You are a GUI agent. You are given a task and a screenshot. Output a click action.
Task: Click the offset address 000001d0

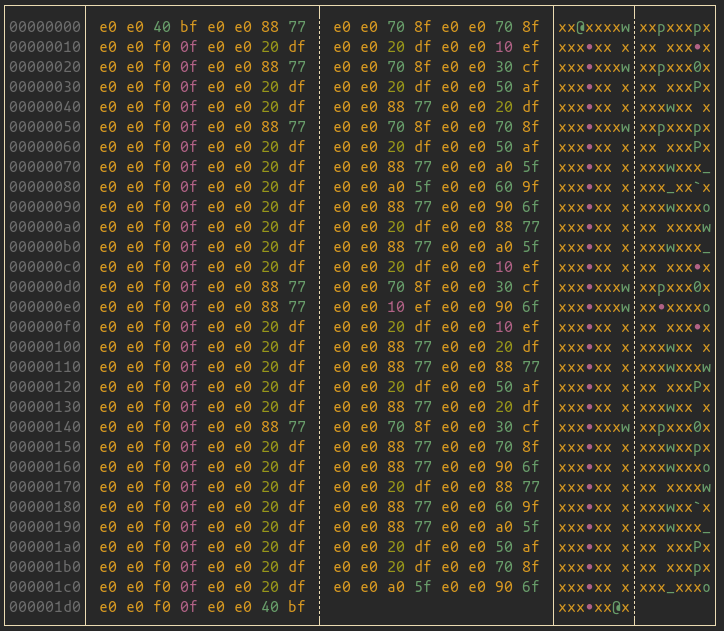(45, 607)
